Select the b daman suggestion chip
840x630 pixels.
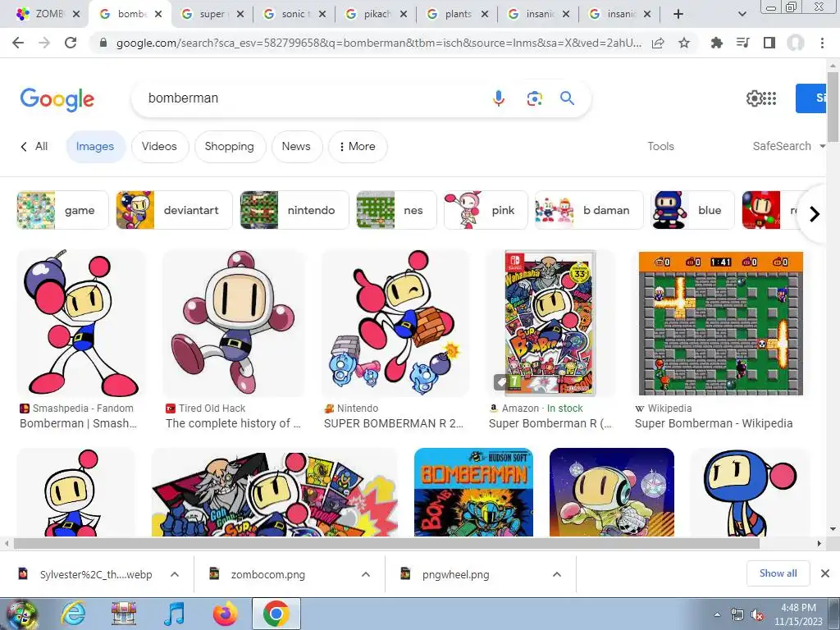click(589, 210)
